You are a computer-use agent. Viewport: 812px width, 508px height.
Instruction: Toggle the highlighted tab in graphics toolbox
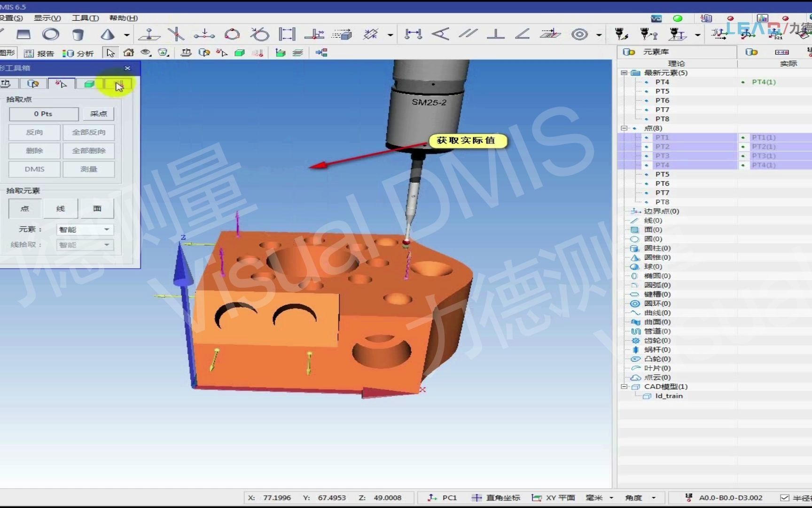118,84
